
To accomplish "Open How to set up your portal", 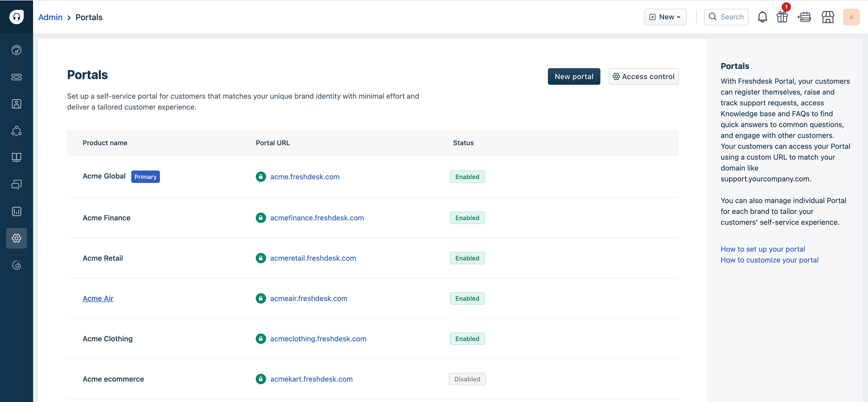I will pyautogui.click(x=763, y=249).
